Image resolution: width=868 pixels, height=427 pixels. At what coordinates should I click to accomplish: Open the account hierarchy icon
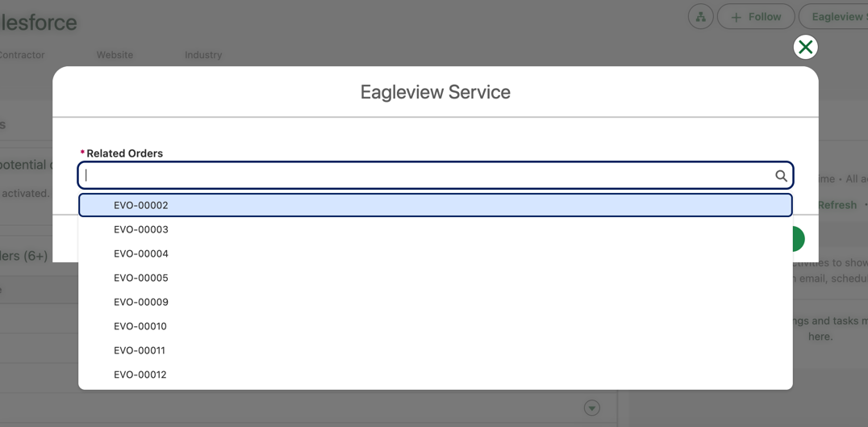700,17
